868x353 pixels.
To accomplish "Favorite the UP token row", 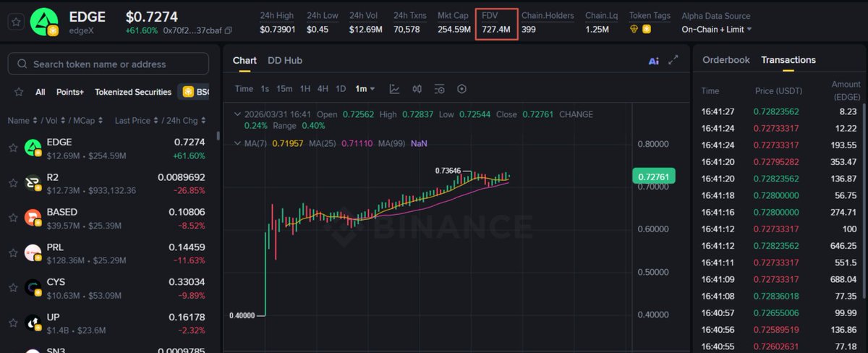I will (13, 323).
